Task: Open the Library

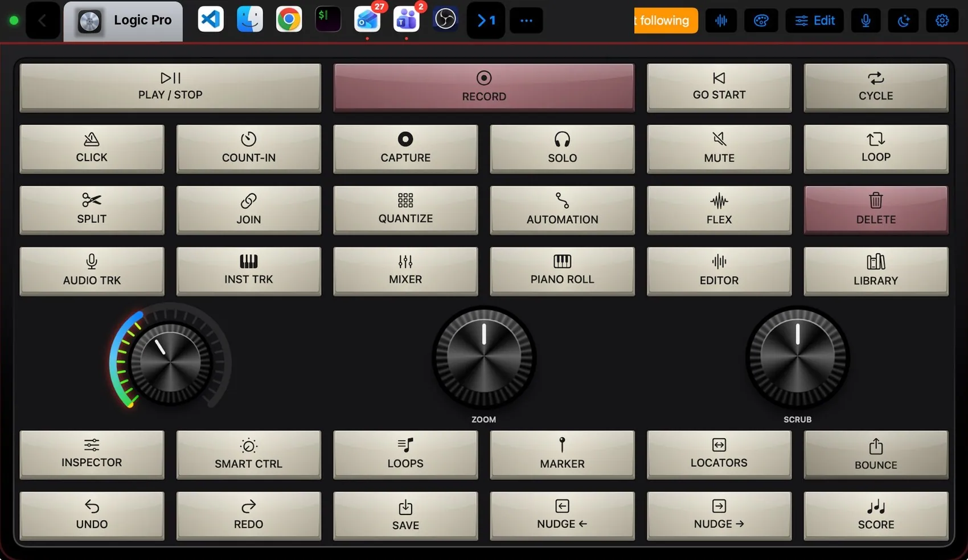Action: pos(876,271)
